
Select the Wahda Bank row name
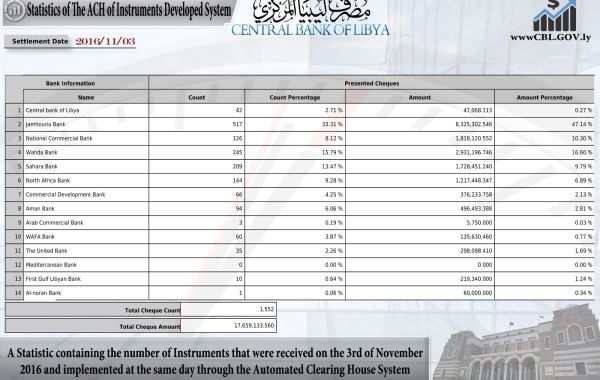[x=41, y=152]
